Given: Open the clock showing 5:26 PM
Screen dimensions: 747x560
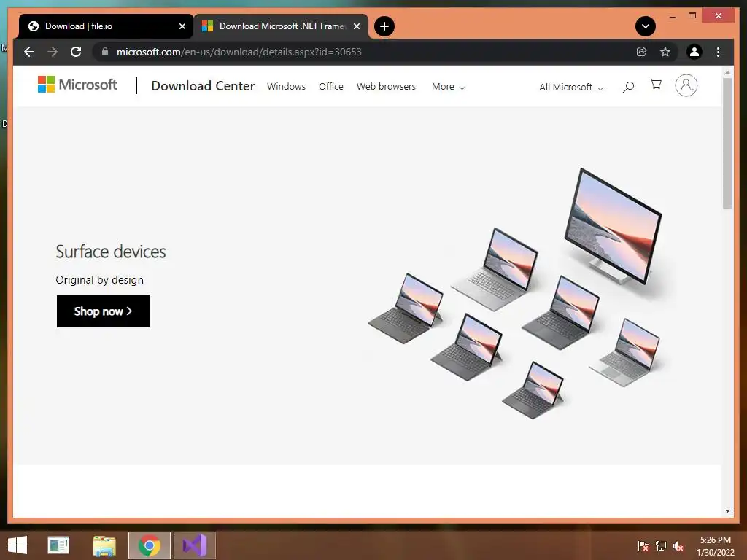Looking at the screenshot, I should coord(715,545).
